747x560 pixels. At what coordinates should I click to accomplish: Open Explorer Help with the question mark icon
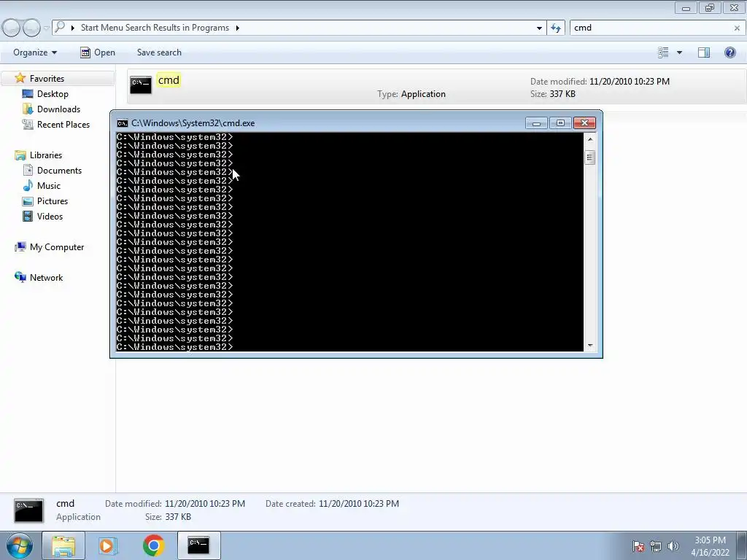[729, 52]
